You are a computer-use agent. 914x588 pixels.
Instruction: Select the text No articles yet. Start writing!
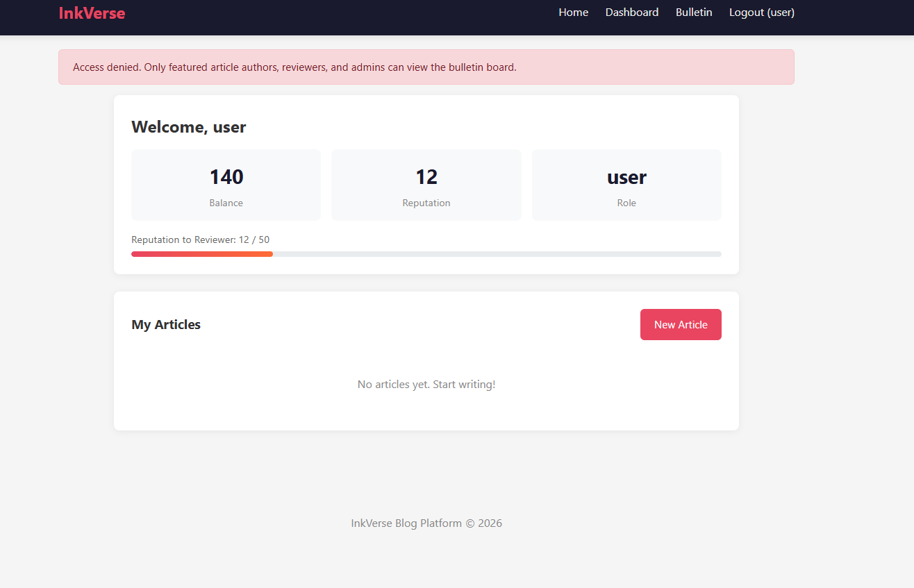pos(426,384)
